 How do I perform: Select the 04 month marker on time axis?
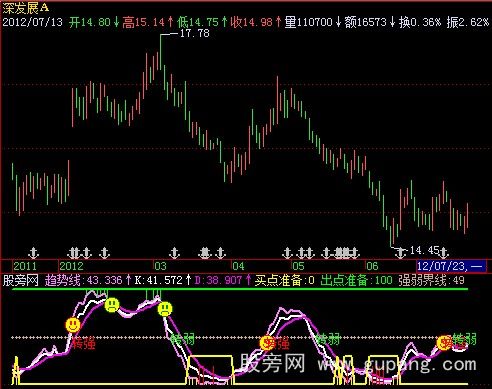[x=238, y=266]
